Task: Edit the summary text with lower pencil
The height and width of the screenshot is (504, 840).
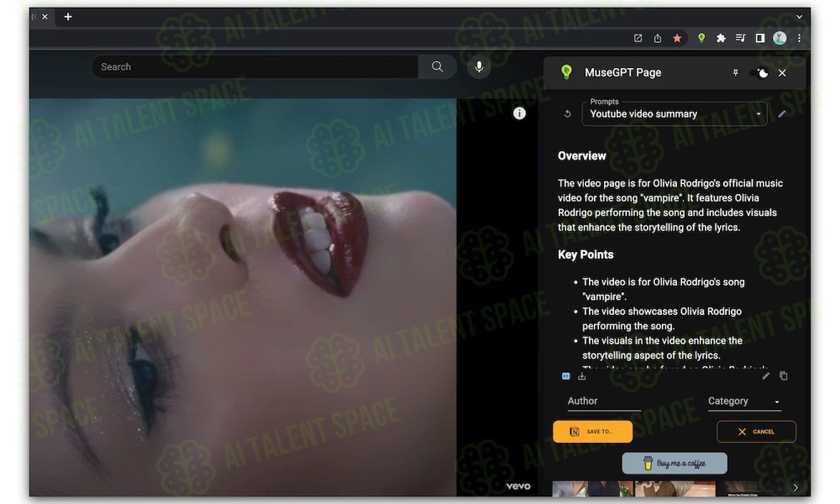Action: point(765,376)
